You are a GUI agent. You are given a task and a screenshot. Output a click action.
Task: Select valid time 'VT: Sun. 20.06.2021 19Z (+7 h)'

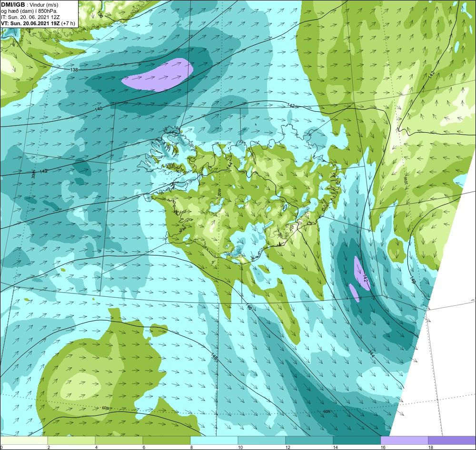click(38, 23)
